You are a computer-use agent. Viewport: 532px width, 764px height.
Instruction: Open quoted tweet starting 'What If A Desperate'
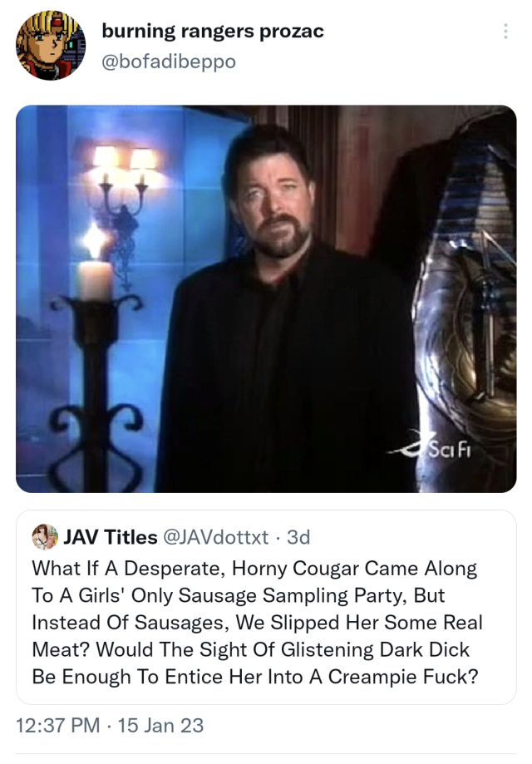click(x=266, y=607)
